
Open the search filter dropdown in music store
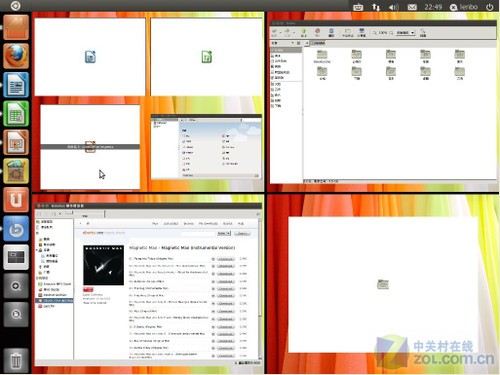point(224,233)
